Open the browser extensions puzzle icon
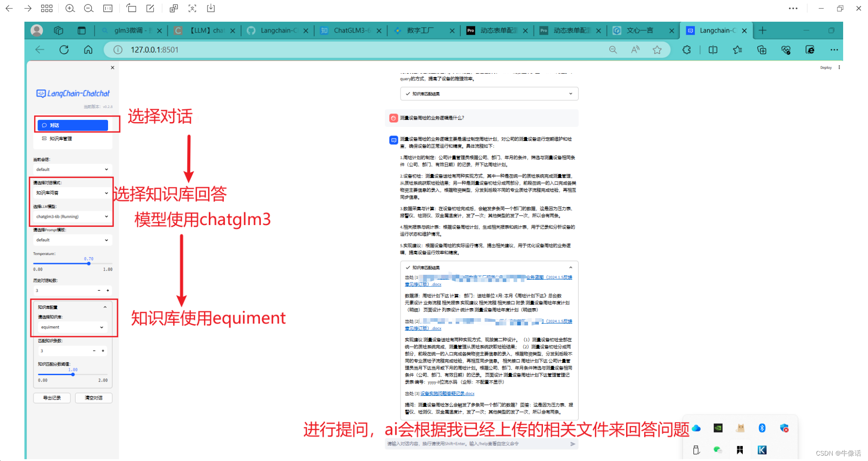 (687, 50)
